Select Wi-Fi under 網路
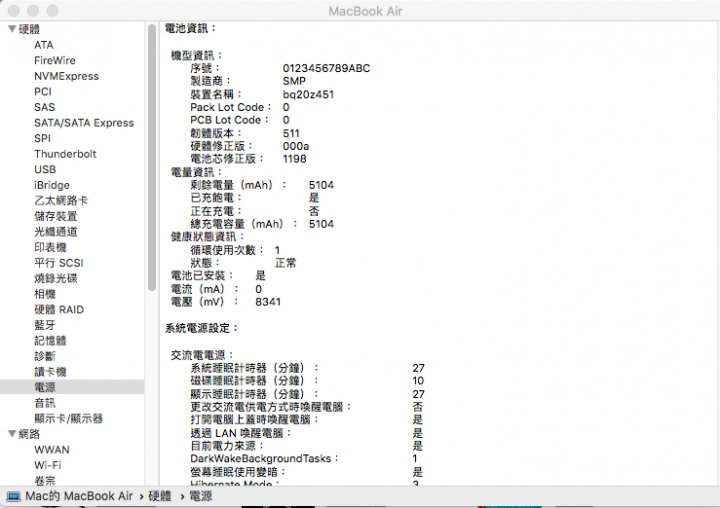 (48, 465)
